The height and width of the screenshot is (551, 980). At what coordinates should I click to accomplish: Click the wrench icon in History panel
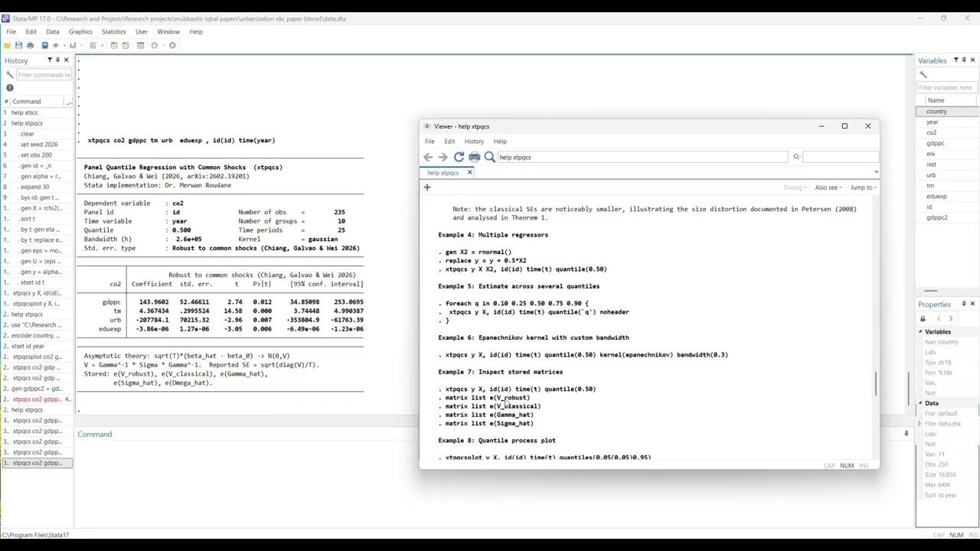pos(9,75)
